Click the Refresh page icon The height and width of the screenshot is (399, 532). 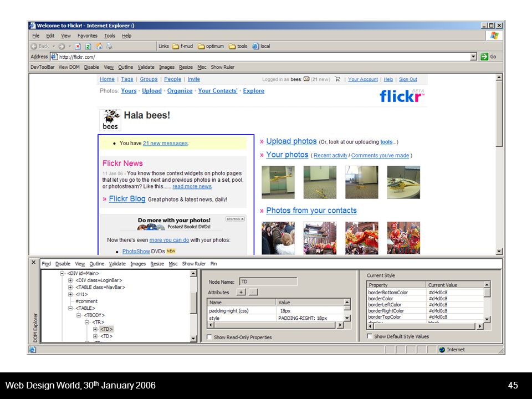(x=88, y=46)
